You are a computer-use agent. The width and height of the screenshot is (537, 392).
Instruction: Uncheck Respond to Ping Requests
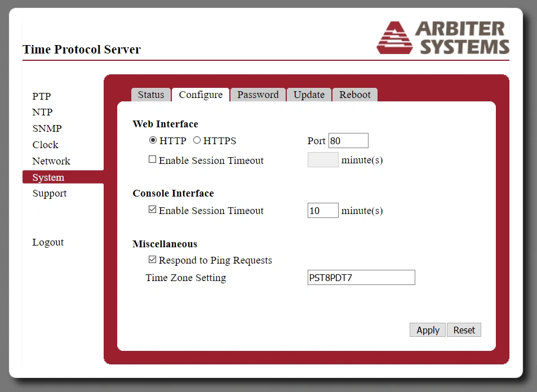point(152,260)
